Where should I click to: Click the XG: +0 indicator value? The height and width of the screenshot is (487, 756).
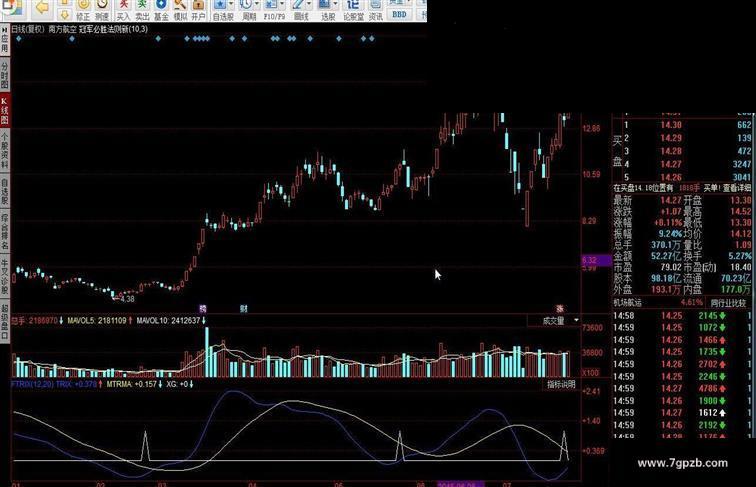tap(179, 384)
